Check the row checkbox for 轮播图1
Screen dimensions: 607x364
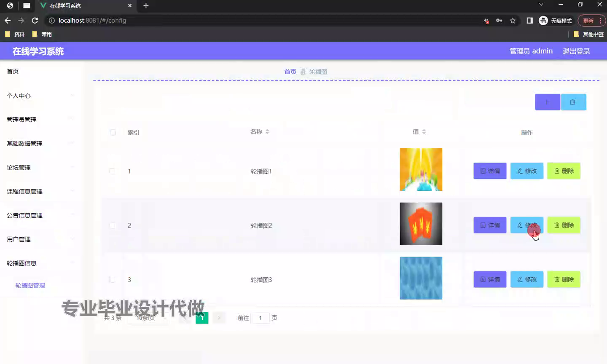coord(112,171)
